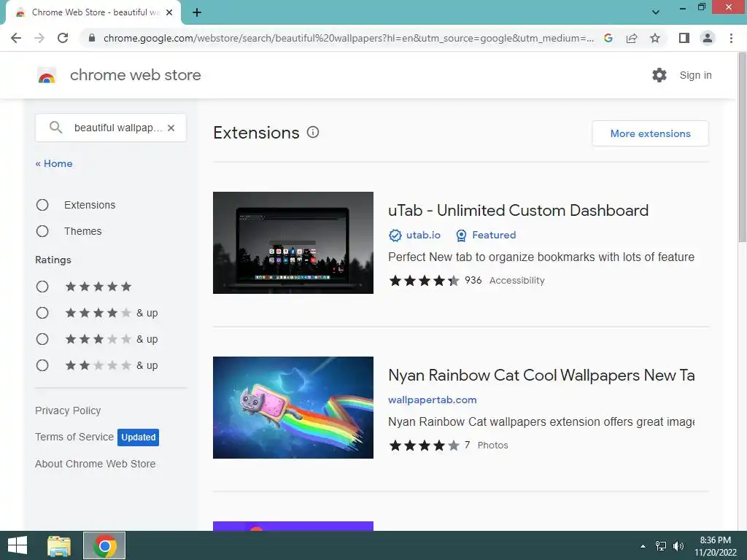Click the Updated badge

(138, 437)
